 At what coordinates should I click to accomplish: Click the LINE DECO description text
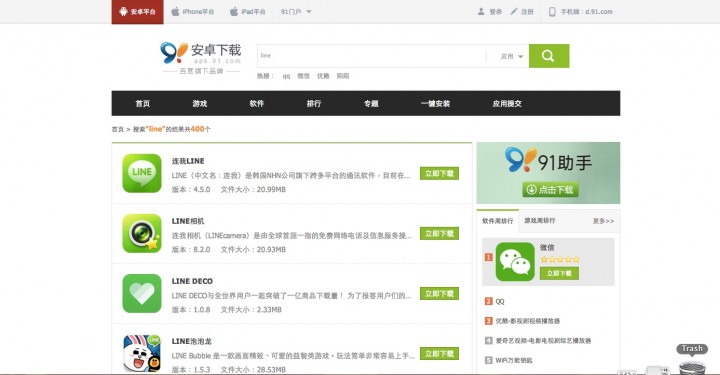pyautogui.click(x=292, y=296)
